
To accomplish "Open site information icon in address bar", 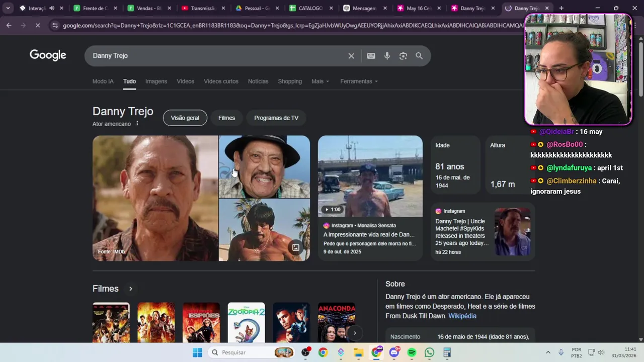I will click(55, 25).
